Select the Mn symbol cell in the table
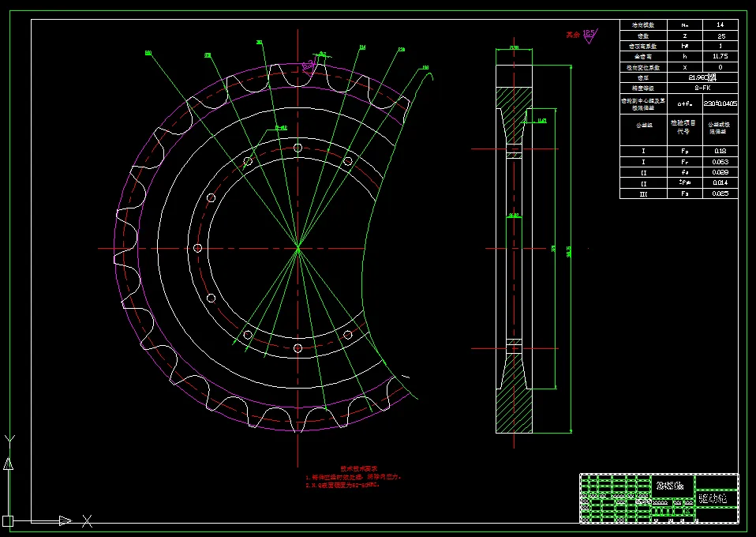Viewport: 756px width, 537px height. [x=685, y=25]
